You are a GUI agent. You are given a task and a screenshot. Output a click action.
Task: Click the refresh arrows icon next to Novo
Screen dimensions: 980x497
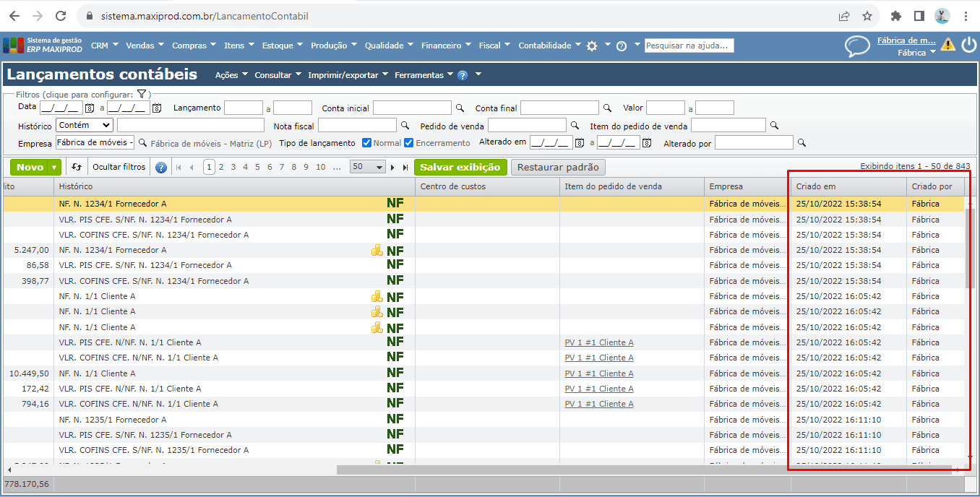[x=77, y=167]
